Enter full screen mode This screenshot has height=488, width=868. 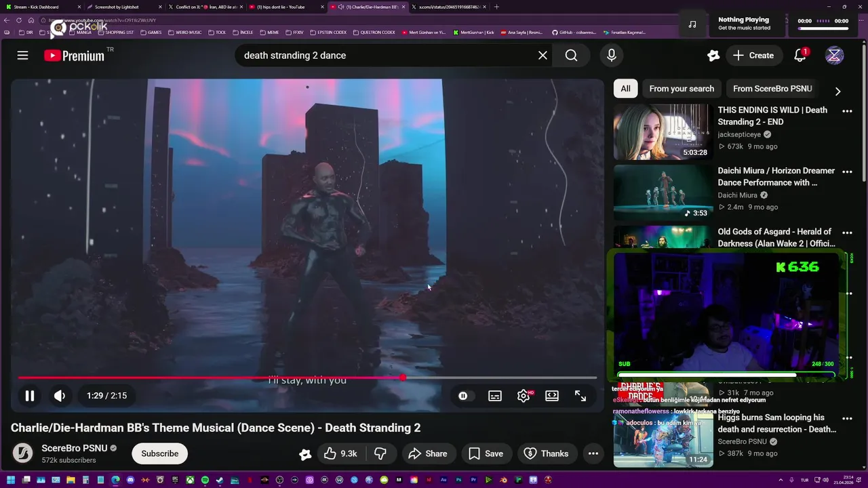[x=580, y=396]
